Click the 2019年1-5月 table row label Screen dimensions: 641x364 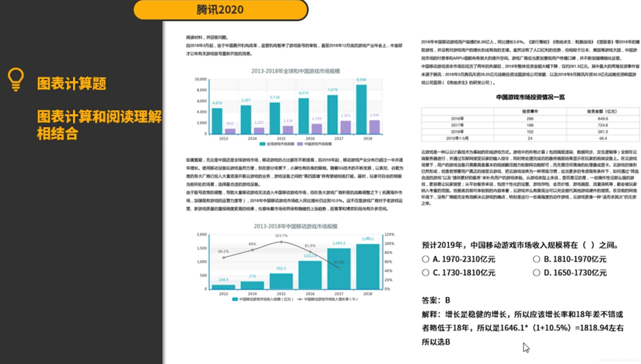(x=457, y=138)
